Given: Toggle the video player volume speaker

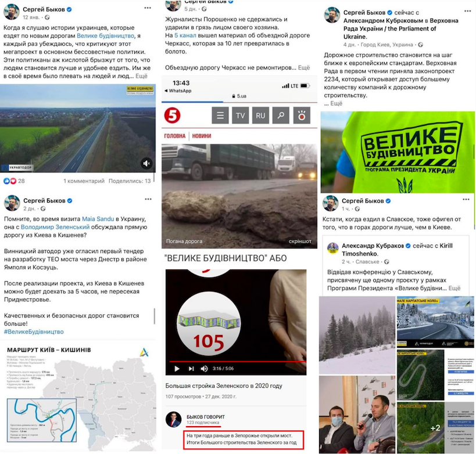Looking at the screenshot, I should pos(204,369).
